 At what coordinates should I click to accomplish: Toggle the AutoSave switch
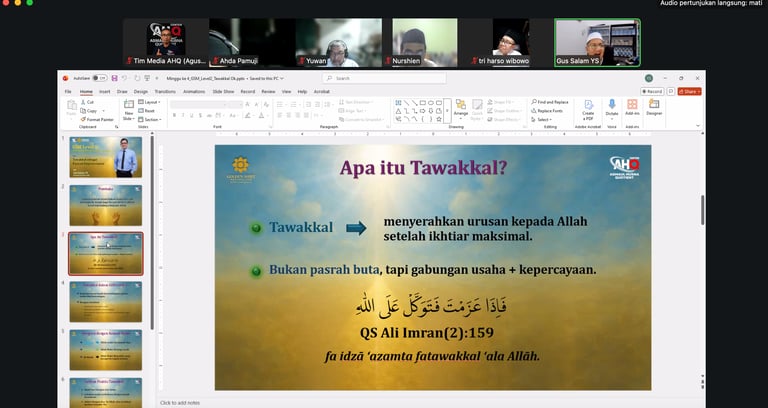(100, 78)
